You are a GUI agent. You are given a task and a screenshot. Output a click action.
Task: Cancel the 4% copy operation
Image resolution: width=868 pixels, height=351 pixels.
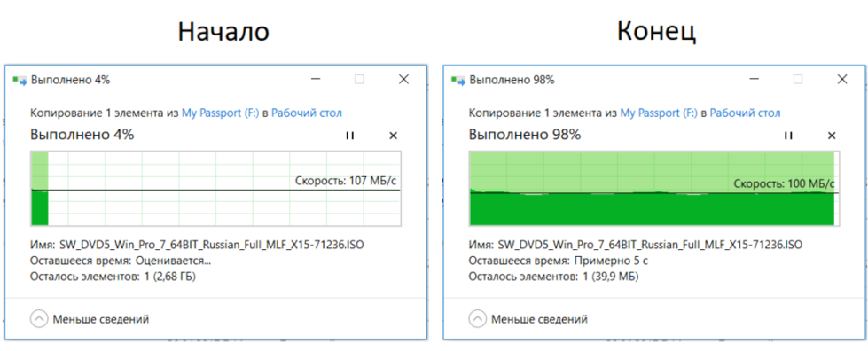pos(393,136)
